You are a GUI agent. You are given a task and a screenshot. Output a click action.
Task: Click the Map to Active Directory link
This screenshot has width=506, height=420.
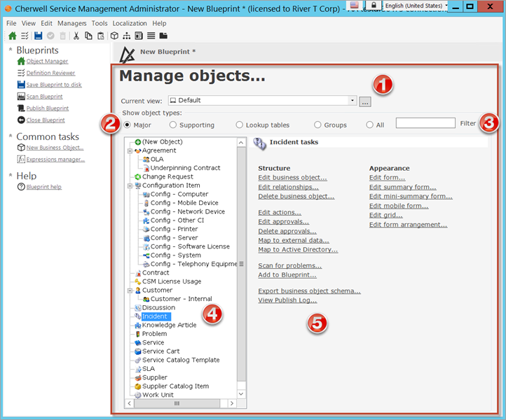pyautogui.click(x=298, y=249)
